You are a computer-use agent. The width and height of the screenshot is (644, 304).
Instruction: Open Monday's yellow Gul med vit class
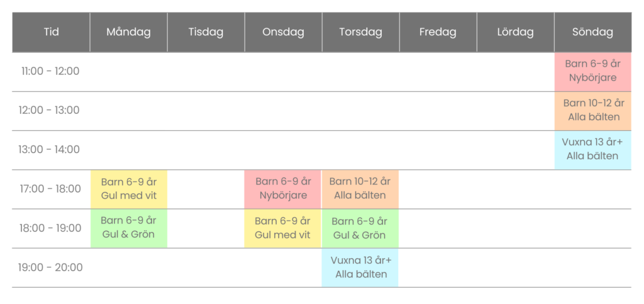coord(128,189)
